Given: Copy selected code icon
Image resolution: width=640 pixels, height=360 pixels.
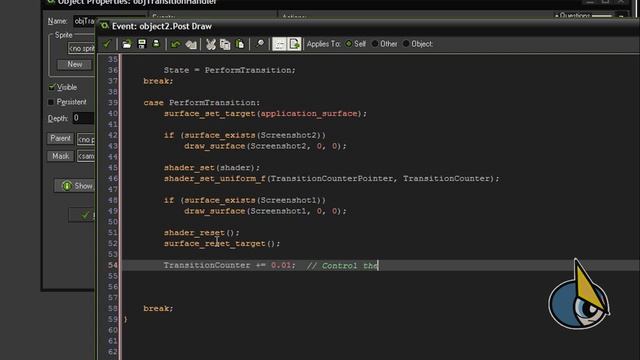Looking at the screenshot, I should 225,44.
